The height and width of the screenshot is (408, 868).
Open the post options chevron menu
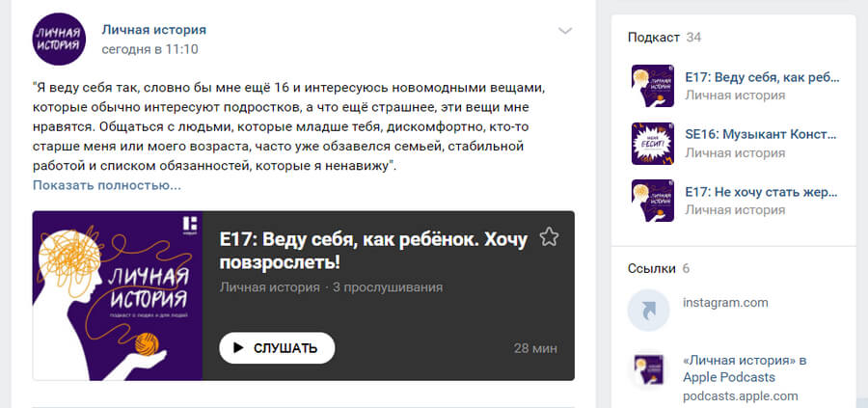point(565,31)
